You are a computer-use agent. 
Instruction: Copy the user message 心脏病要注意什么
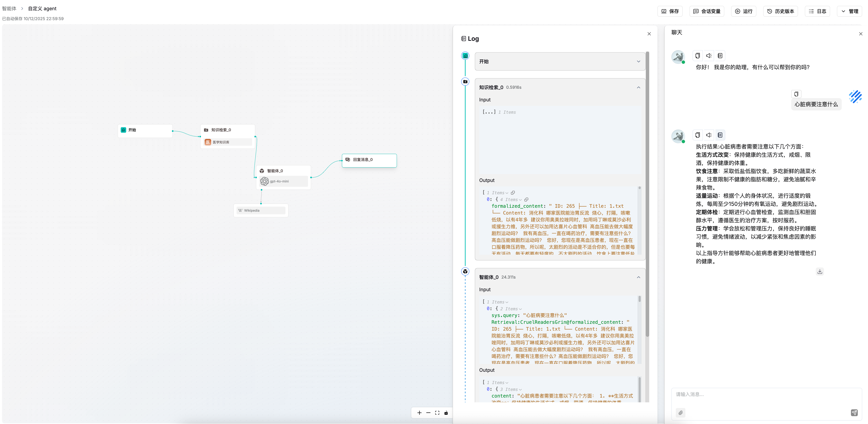click(796, 94)
